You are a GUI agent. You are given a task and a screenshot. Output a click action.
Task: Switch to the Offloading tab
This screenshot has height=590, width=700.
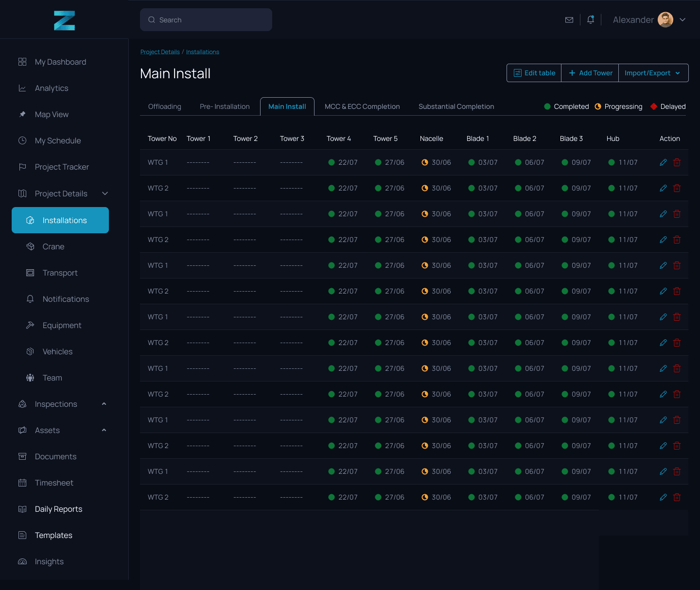(x=165, y=106)
